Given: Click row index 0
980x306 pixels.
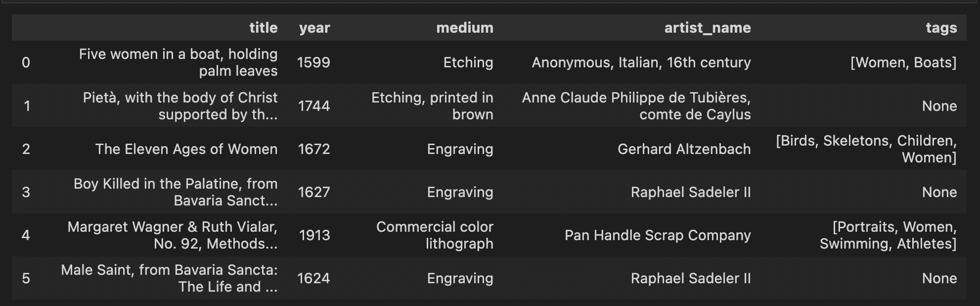Looking at the screenshot, I should (26, 62).
